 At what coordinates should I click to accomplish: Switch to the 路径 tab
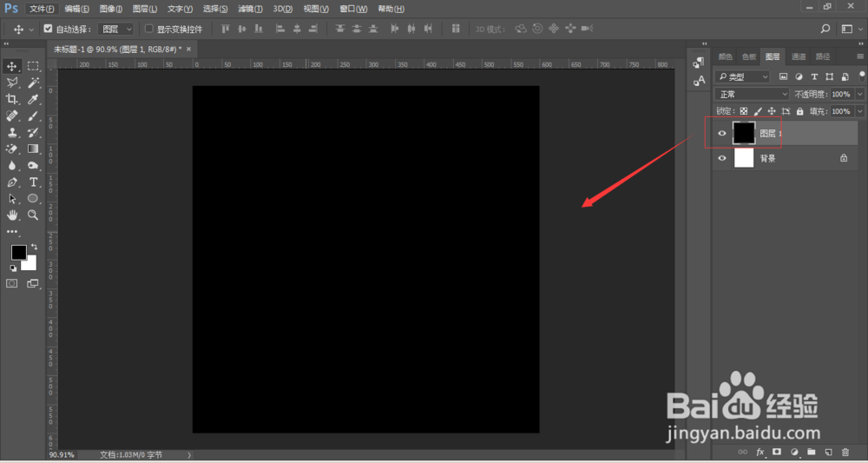(x=823, y=56)
